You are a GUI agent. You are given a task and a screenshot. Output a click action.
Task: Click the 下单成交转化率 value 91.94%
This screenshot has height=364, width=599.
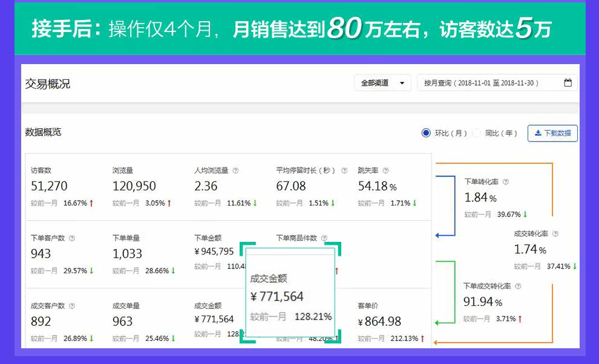pos(482,302)
